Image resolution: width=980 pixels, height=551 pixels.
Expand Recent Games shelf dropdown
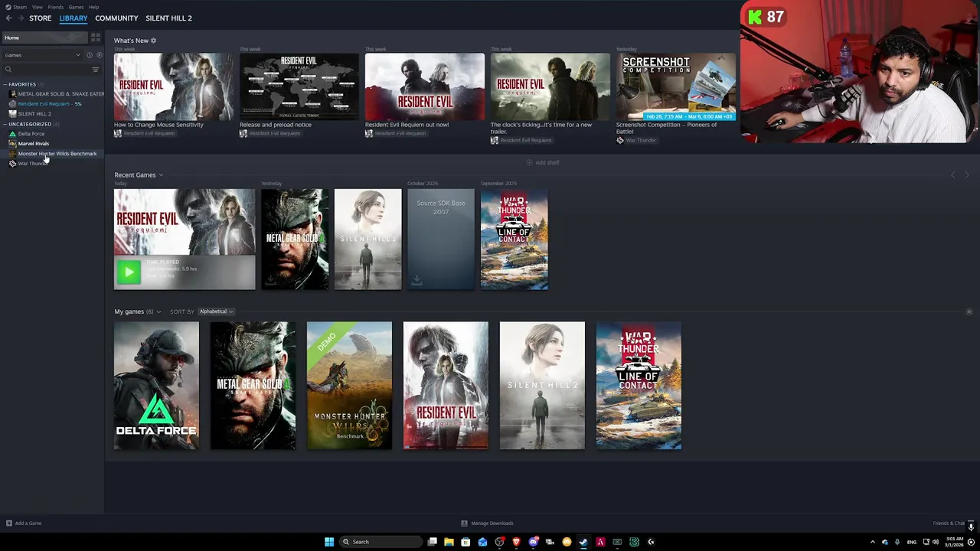161,175
